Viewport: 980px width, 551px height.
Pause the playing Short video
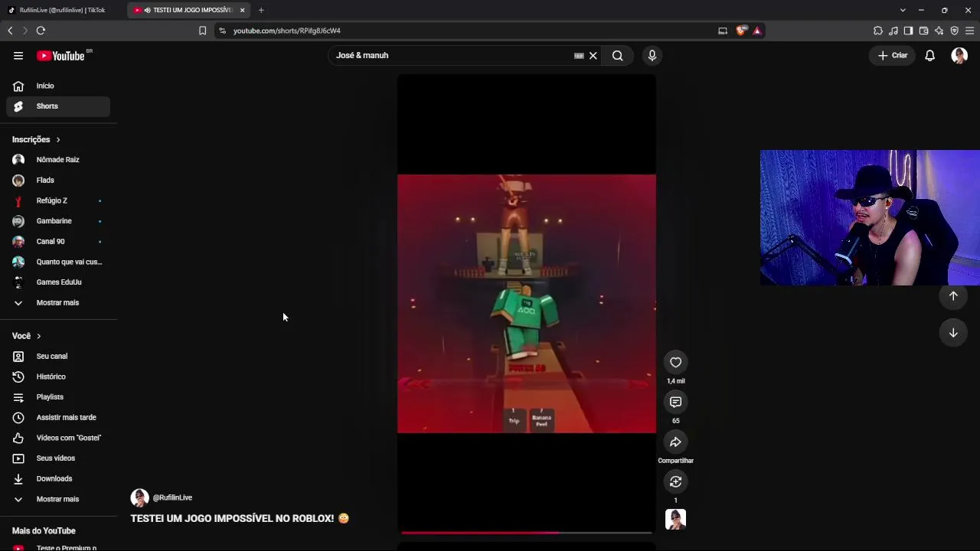(x=527, y=304)
